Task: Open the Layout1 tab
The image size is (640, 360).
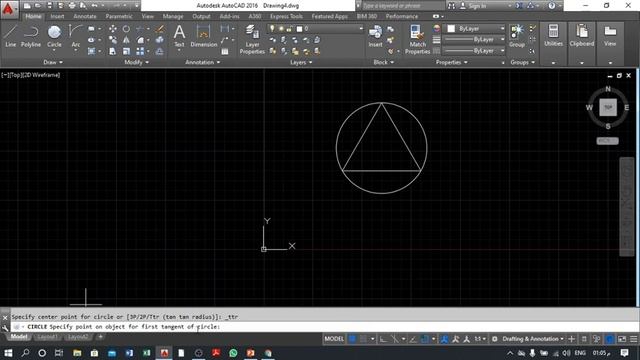Action: coord(47,337)
